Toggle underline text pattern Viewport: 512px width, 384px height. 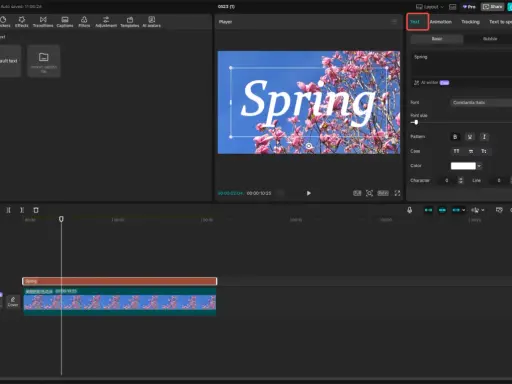pyautogui.click(x=470, y=137)
